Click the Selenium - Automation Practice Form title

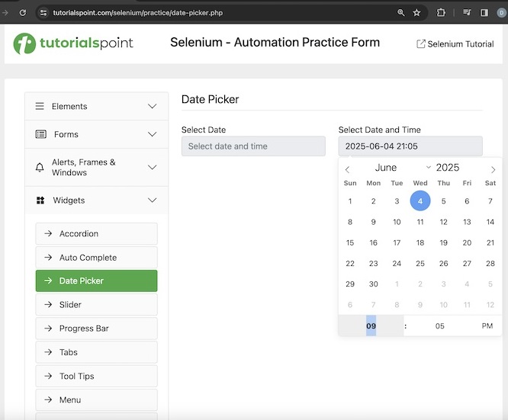coord(275,43)
